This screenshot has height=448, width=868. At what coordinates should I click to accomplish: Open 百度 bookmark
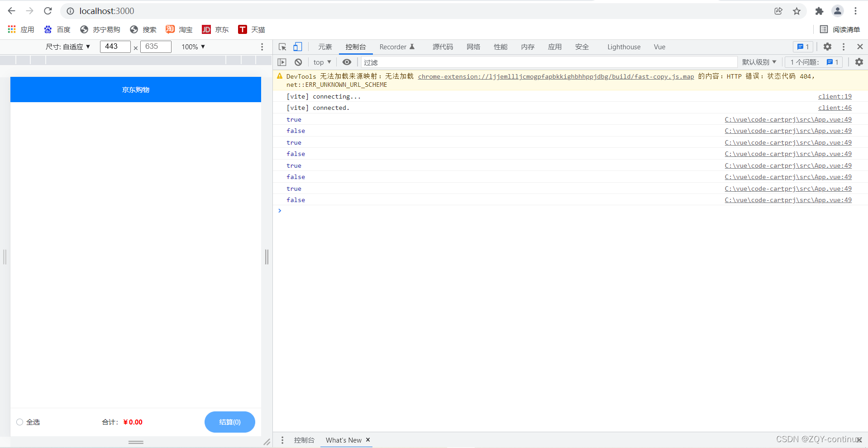click(57, 29)
